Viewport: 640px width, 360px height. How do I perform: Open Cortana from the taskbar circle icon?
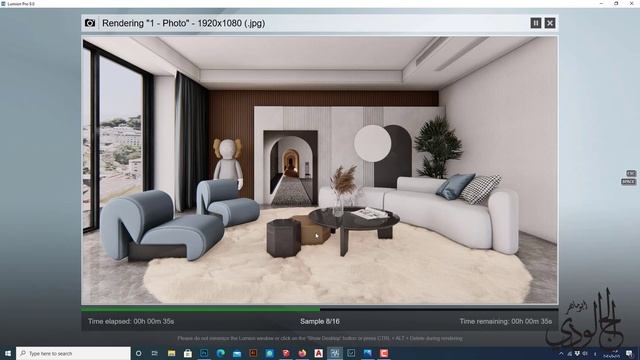pos(138,353)
